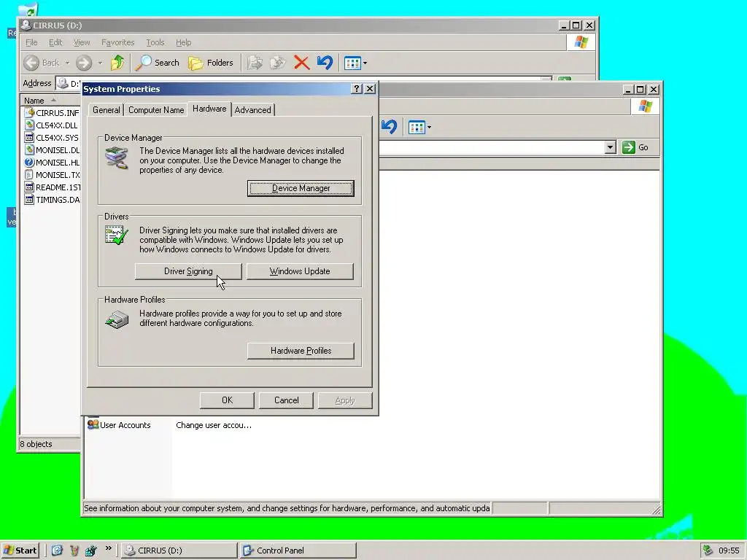Expand the quick launch overflow chevron
The width and height of the screenshot is (747, 560).
click(108, 548)
